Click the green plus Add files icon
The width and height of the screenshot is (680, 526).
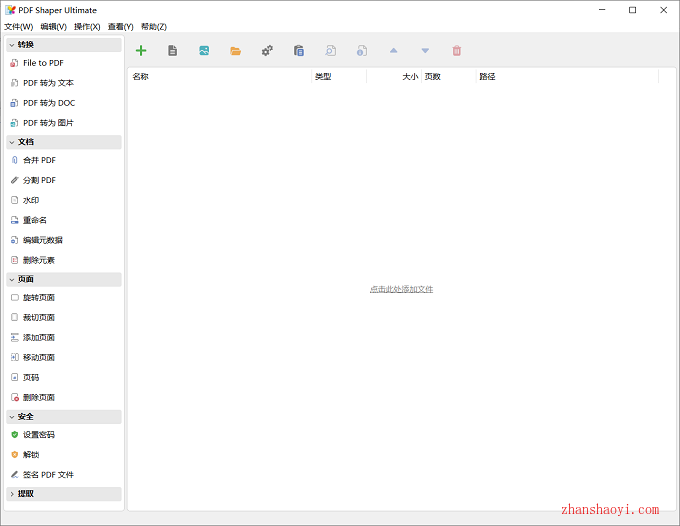141,51
